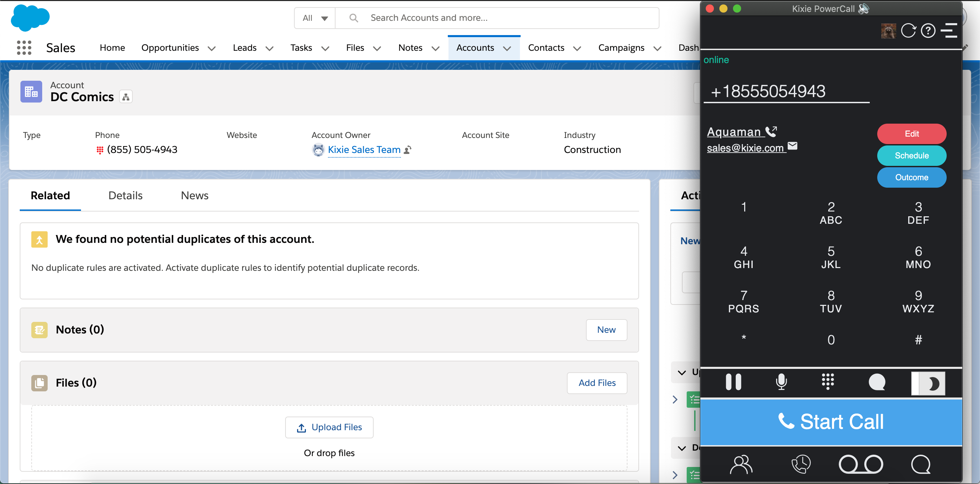Open the Kixie hamburger menu
980x484 pixels.
point(949,31)
